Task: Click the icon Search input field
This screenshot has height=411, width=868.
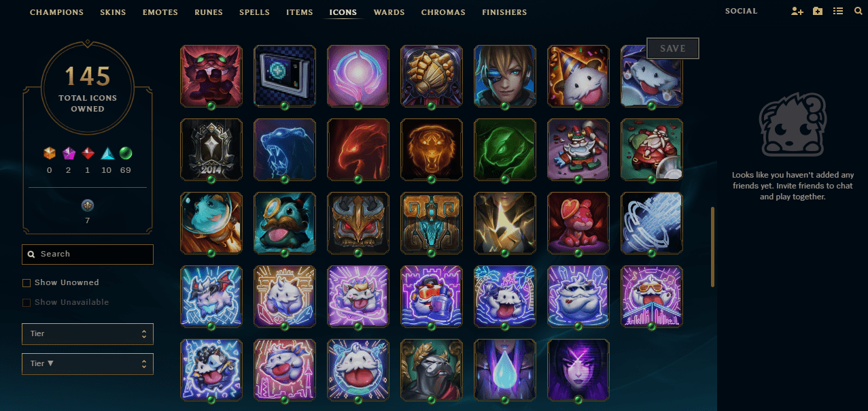Action: 88,254
